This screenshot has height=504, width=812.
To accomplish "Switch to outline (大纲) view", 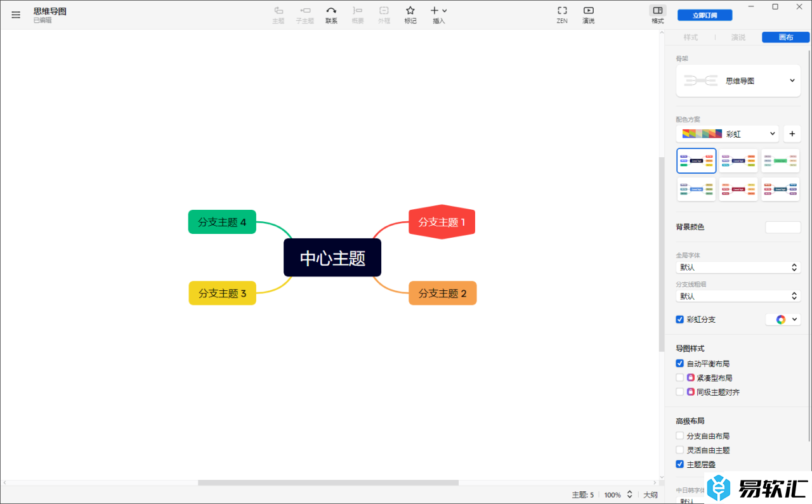I will coord(650,494).
